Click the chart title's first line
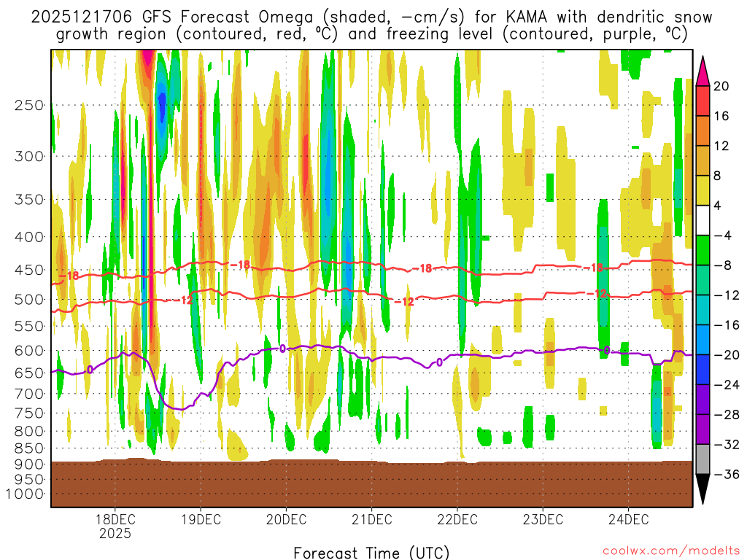The width and height of the screenshot is (747, 560). 371,17
